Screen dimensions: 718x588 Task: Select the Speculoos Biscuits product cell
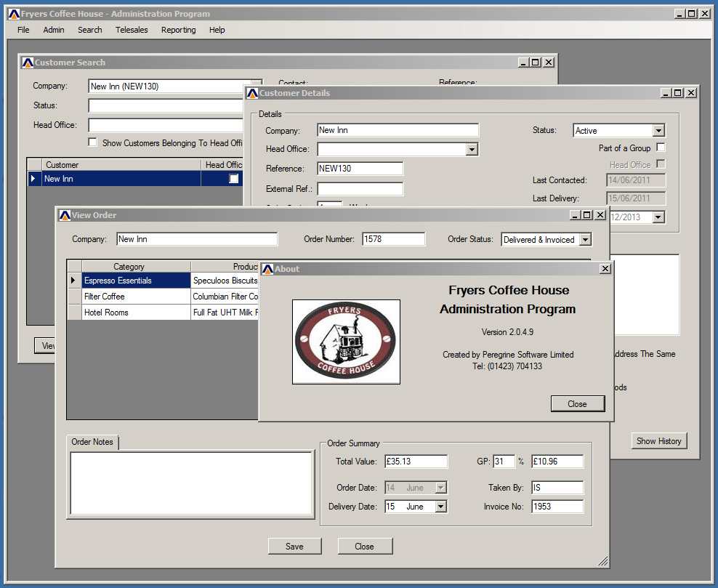pos(225,281)
